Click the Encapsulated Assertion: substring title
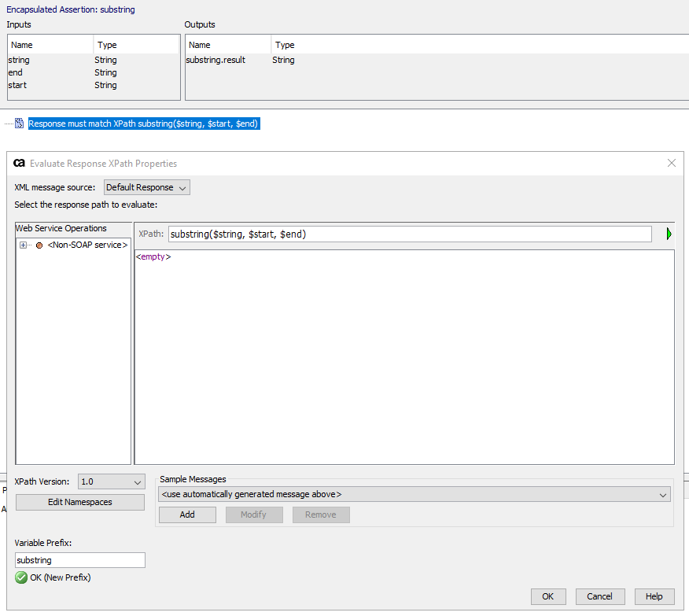 click(71, 9)
